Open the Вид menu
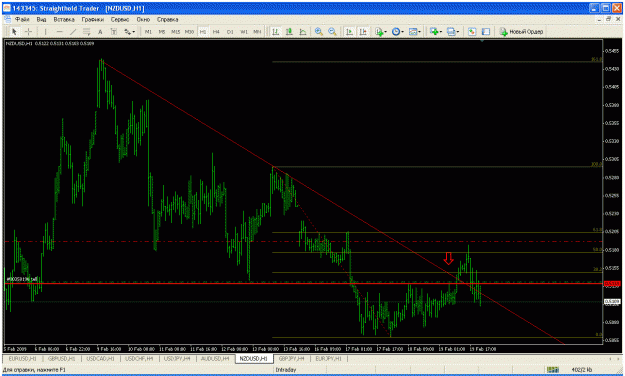625x376 pixels. click(x=41, y=20)
